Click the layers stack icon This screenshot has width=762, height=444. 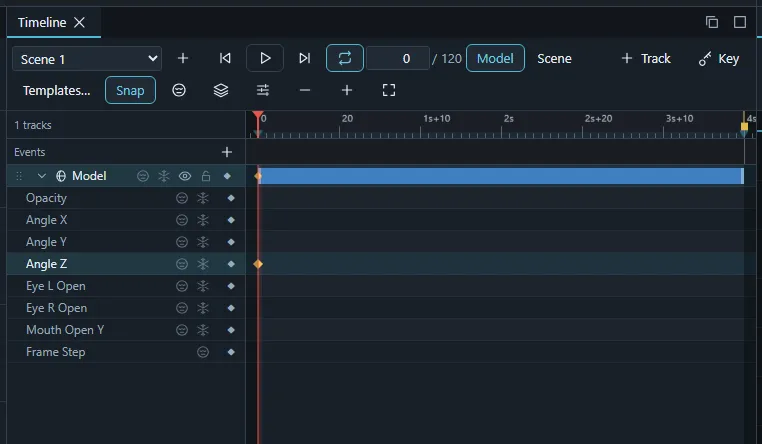221,90
